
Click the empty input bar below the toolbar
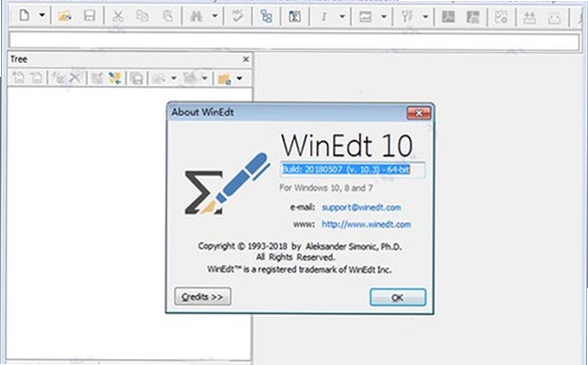[x=294, y=41]
